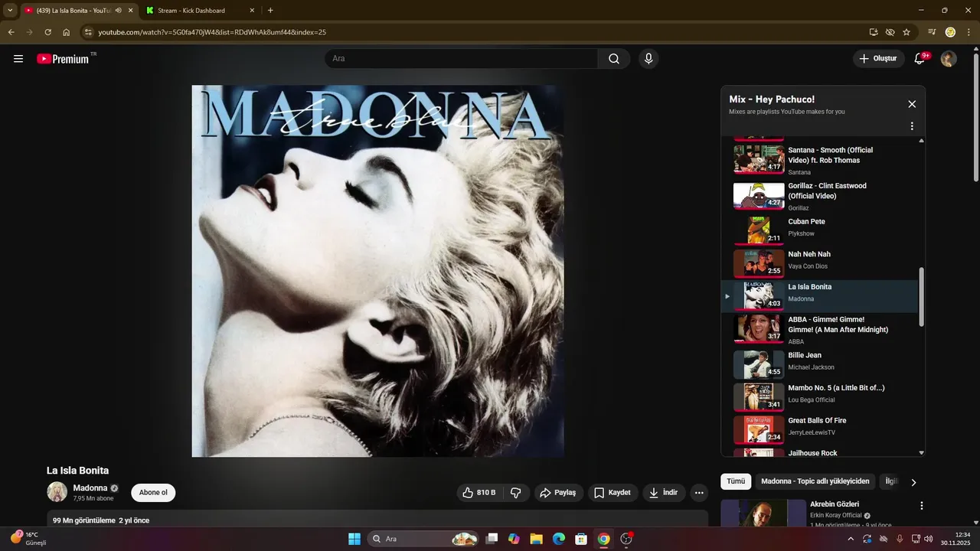This screenshot has height=551, width=980.
Task: Dislike the video with thumbs down
Action: (x=515, y=493)
